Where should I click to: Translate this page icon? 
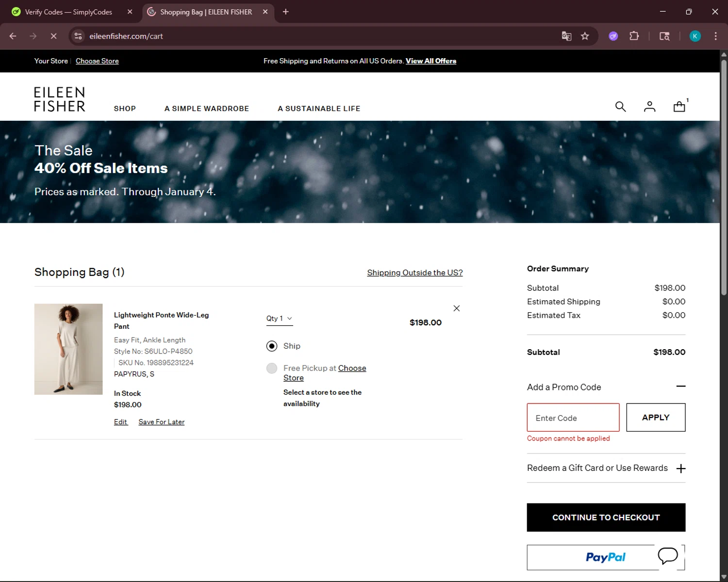pyautogui.click(x=566, y=36)
